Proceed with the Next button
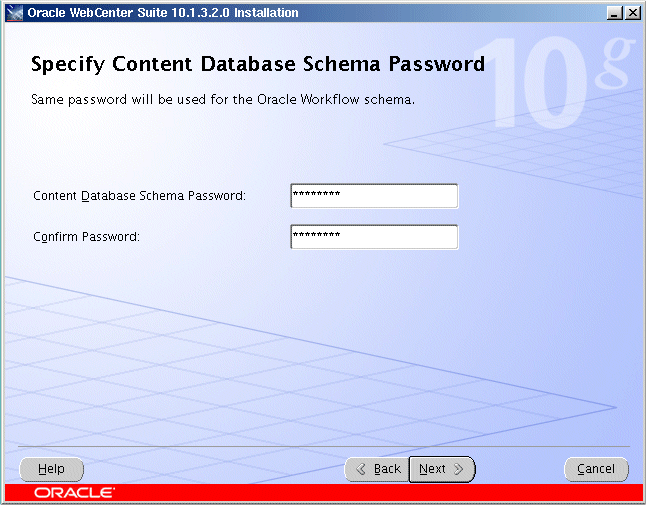 pos(442,469)
